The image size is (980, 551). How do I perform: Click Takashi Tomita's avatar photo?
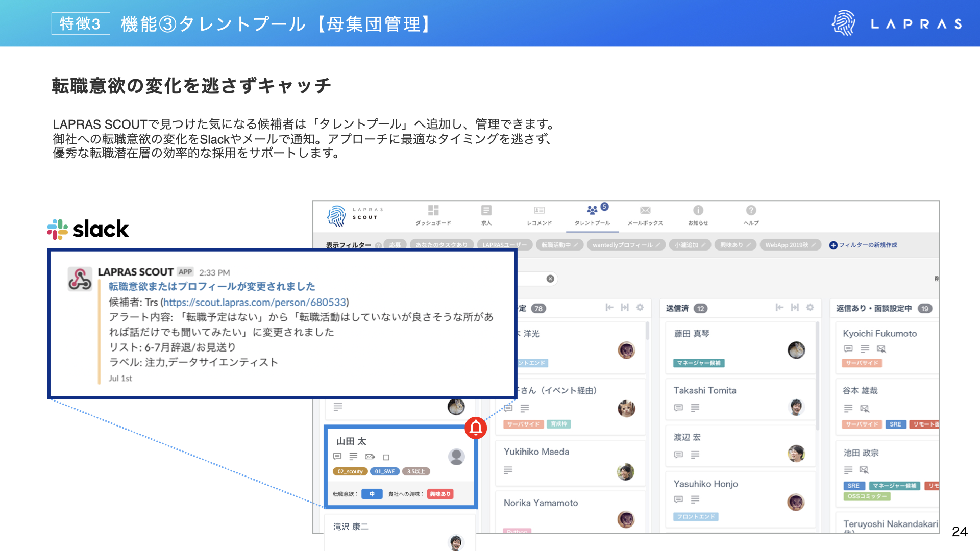796,407
